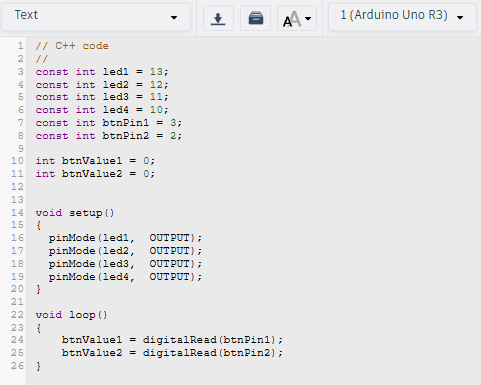Click the 'void setup()' line
Image resolution: width=481 pixels, height=385 pixels.
pos(75,213)
